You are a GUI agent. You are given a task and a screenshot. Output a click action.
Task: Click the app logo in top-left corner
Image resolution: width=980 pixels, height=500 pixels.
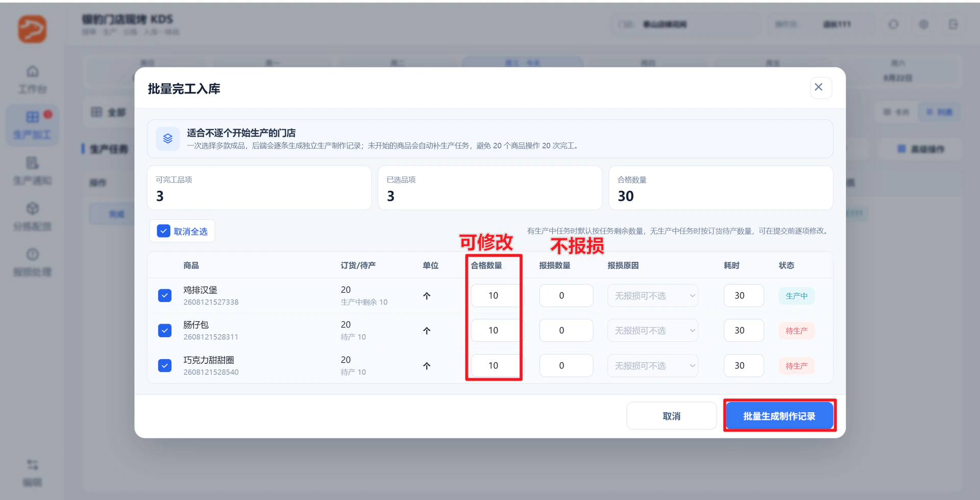tap(32, 29)
